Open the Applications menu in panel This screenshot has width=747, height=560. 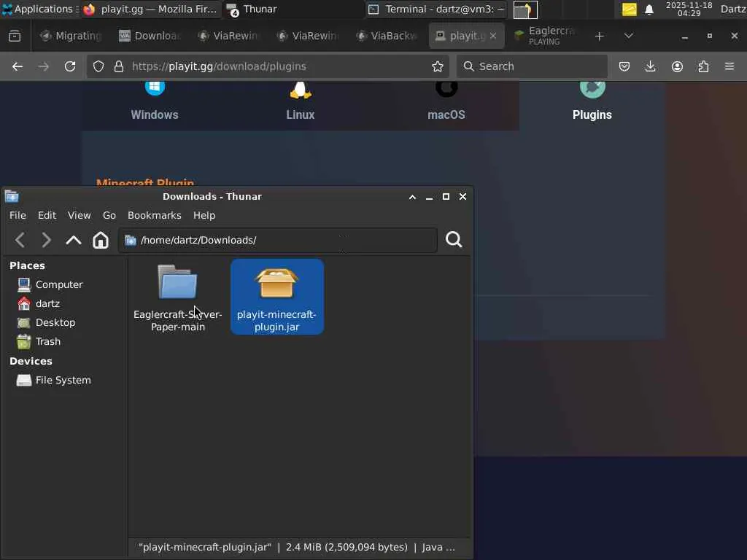(39, 9)
